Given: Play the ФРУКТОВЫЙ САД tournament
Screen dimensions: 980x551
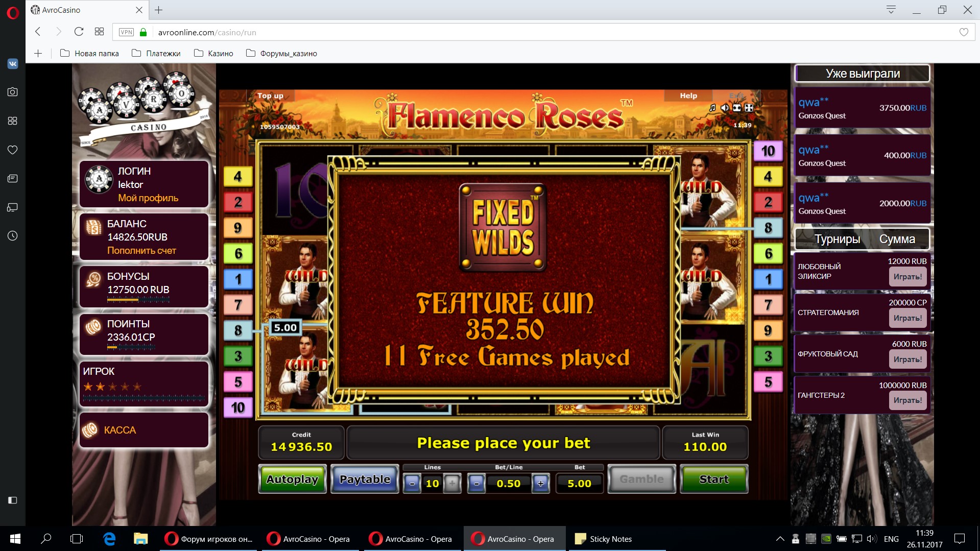Looking at the screenshot, I should (907, 360).
